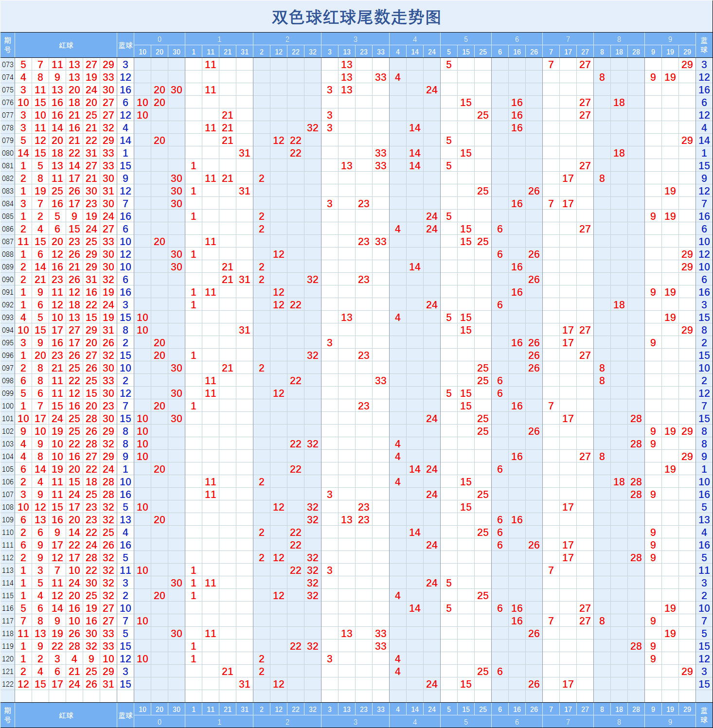Click 31 under the 31 tail column in row 122
This screenshot has height=728, width=713.
point(245,684)
